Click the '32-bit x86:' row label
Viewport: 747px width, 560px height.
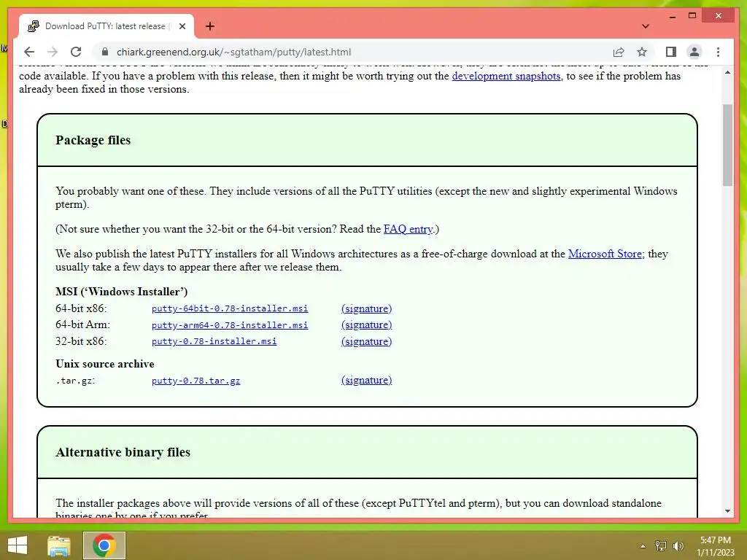81,341
